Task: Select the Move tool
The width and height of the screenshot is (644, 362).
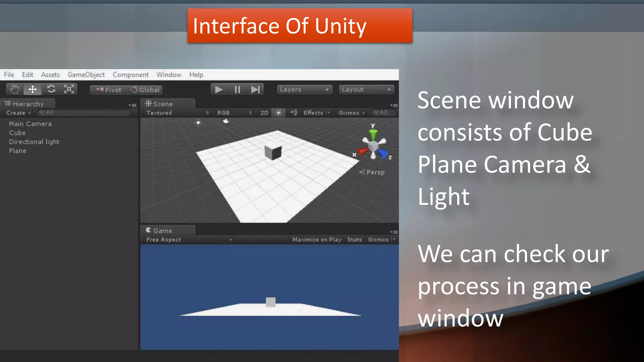Action: 33,90
